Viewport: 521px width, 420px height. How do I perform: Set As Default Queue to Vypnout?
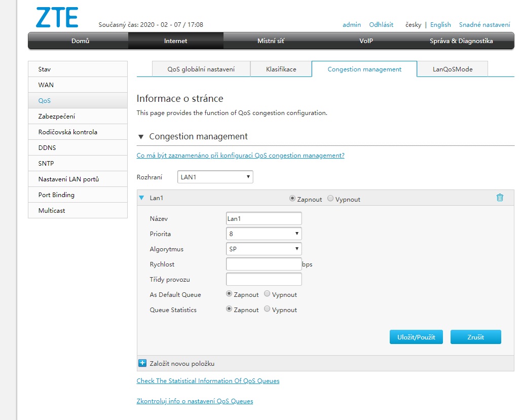click(x=267, y=294)
